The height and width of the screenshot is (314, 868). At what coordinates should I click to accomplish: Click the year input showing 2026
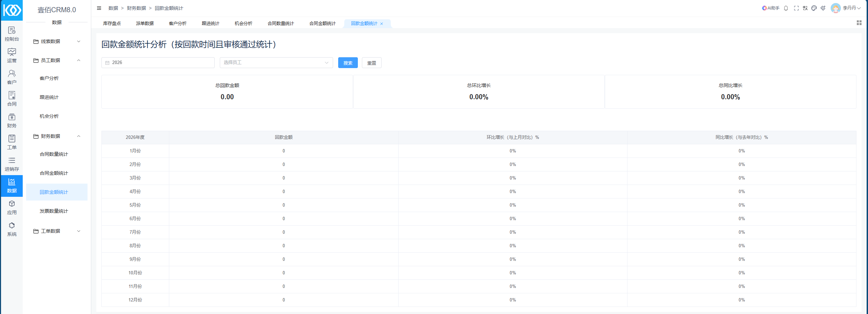pyautogui.click(x=158, y=63)
